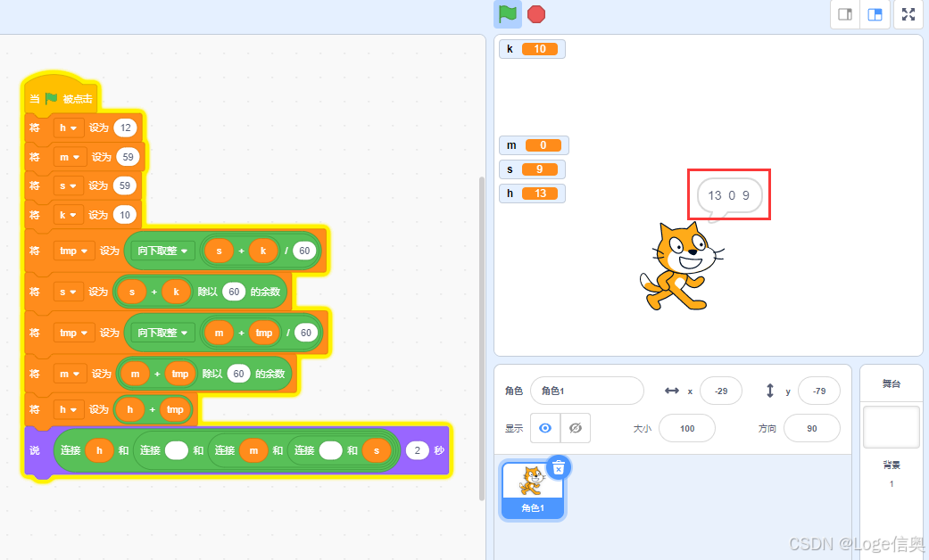The image size is (929, 560).
Task: Open variable dropdown m in set-to-59 block
Action: [70, 157]
